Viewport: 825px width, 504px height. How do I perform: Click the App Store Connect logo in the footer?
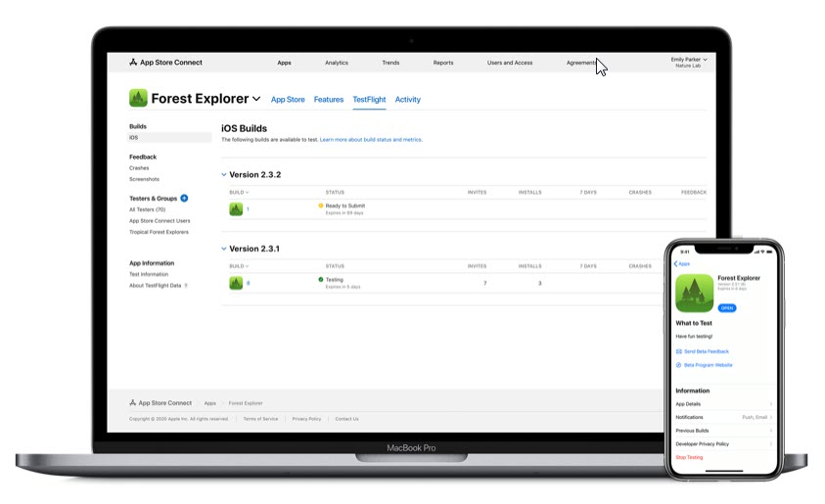[160, 403]
